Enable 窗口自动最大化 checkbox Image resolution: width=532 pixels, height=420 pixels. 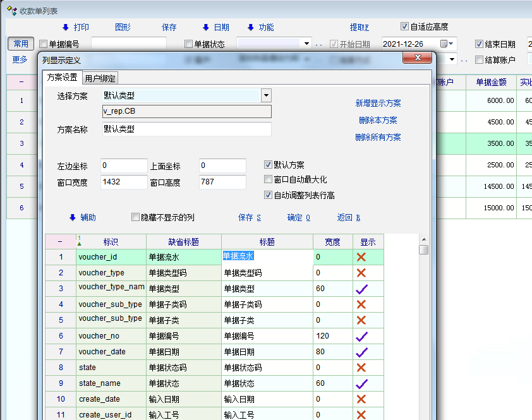269,179
